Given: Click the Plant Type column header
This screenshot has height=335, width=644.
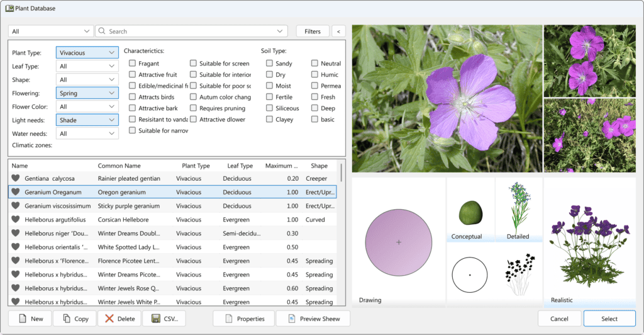Looking at the screenshot, I should tap(196, 166).
